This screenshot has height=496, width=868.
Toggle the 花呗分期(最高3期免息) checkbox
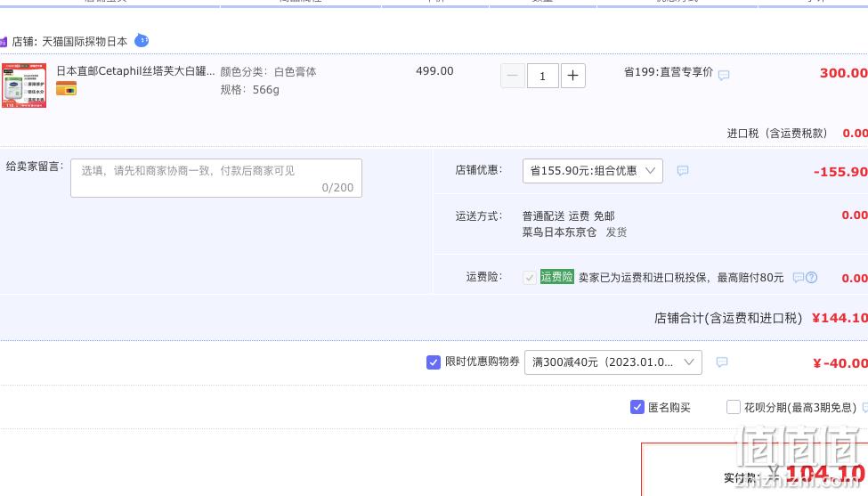click(733, 407)
